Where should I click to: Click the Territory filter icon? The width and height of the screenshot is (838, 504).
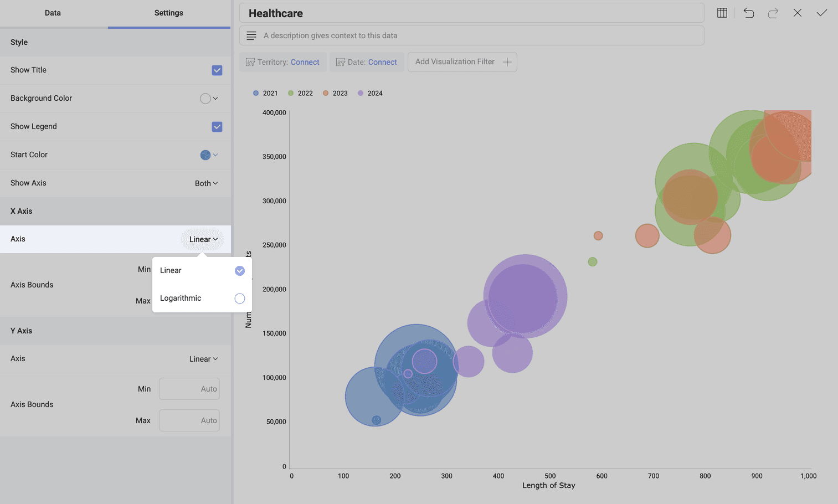(250, 62)
